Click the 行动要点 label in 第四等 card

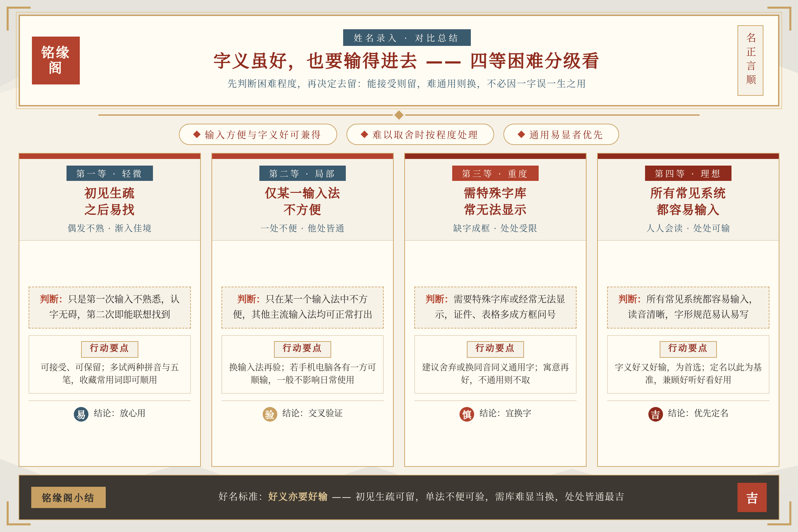point(688,349)
